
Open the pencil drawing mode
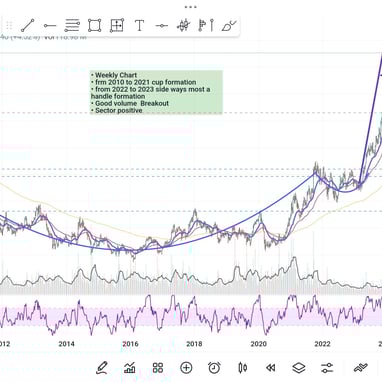tap(102, 368)
